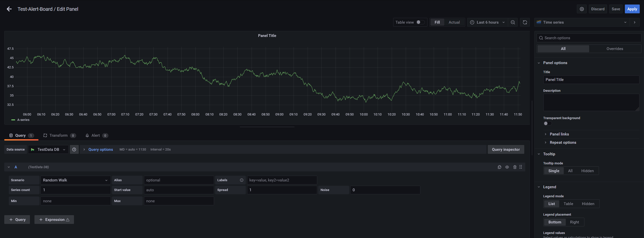Toggle the Table view switch

[420, 22]
